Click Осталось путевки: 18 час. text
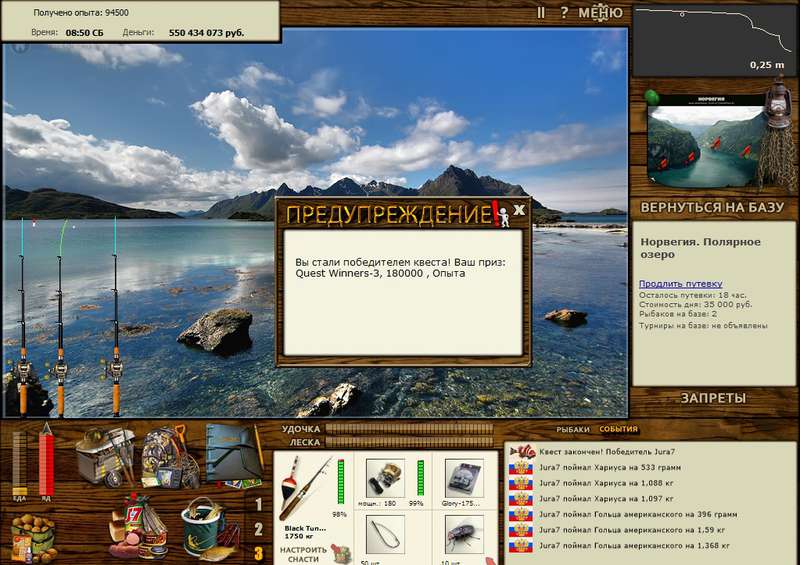800x565 pixels. pyautogui.click(x=692, y=295)
